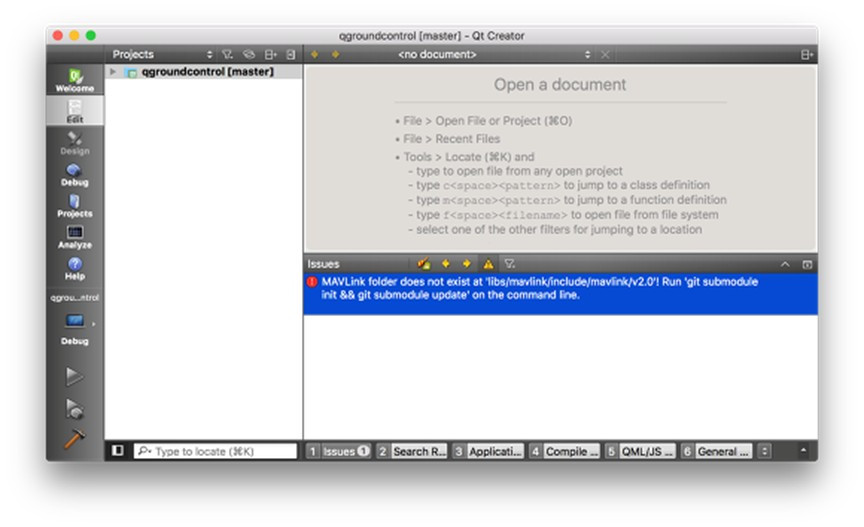The height and width of the screenshot is (527, 864).
Task: Select the MAVLink folder error message
Action: (x=560, y=294)
